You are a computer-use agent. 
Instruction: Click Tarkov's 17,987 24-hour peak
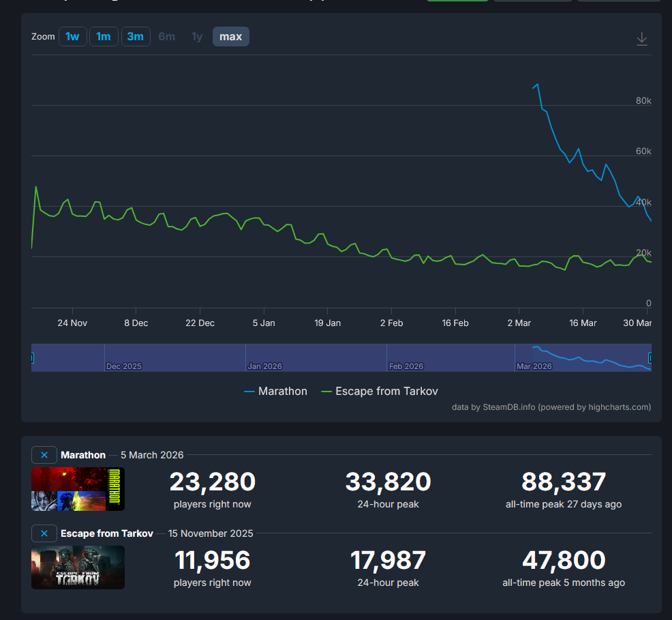click(388, 561)
